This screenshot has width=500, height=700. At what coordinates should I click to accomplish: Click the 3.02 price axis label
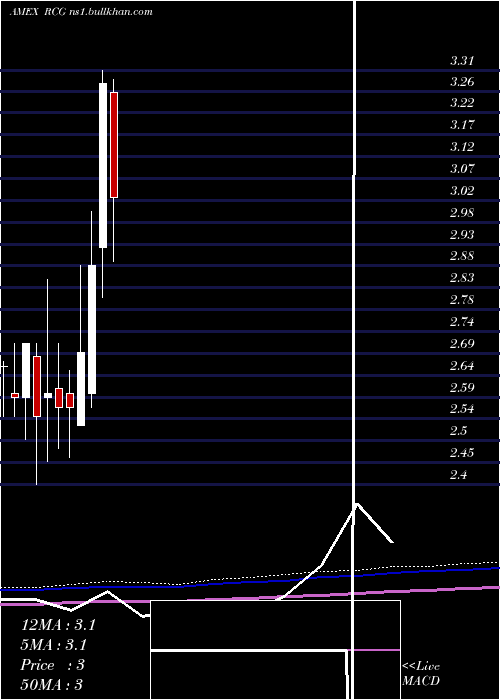[462, 190]
